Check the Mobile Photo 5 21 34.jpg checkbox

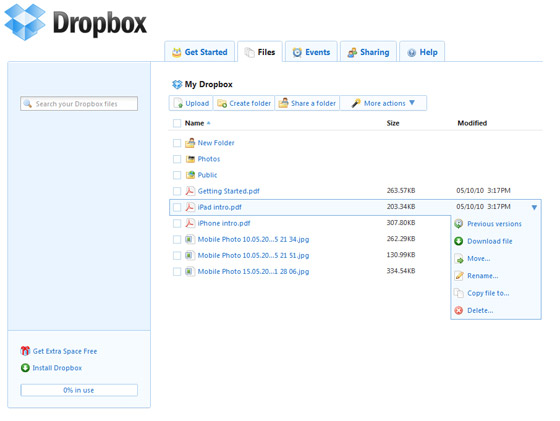(x=177, y=239)
